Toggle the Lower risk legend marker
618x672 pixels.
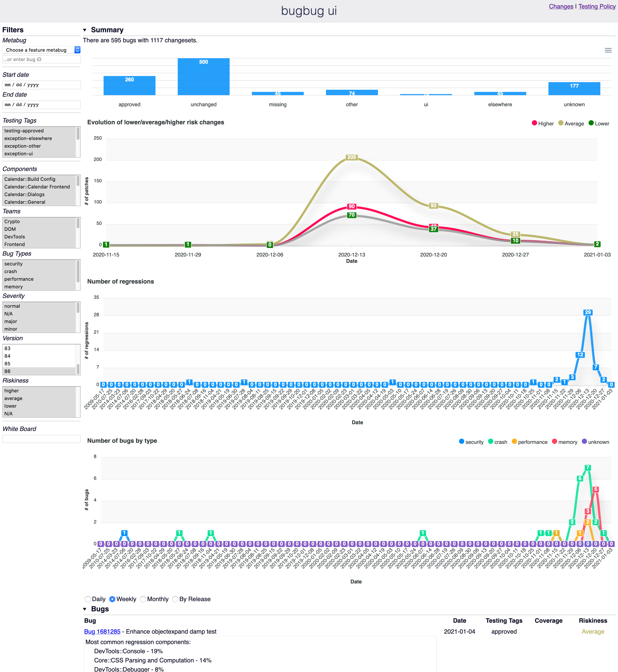click(x=591, y=123)
